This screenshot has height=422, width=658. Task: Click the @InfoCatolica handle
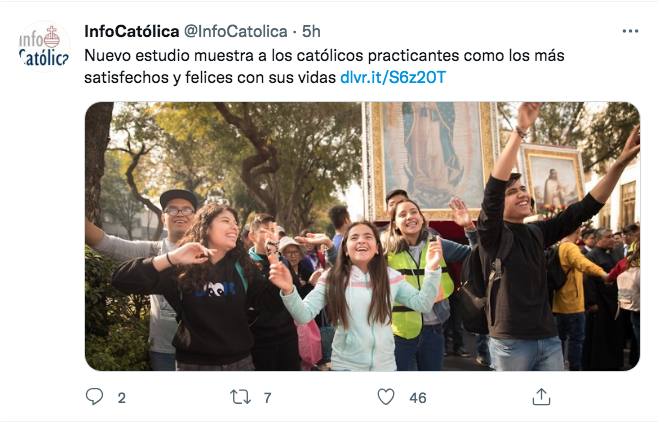235,31
